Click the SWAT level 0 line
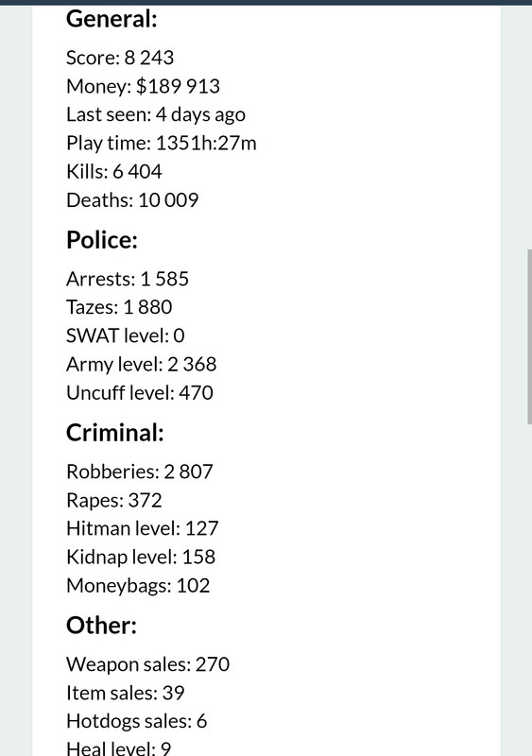This screenshot has height=756, width=532. coord(126,335)
